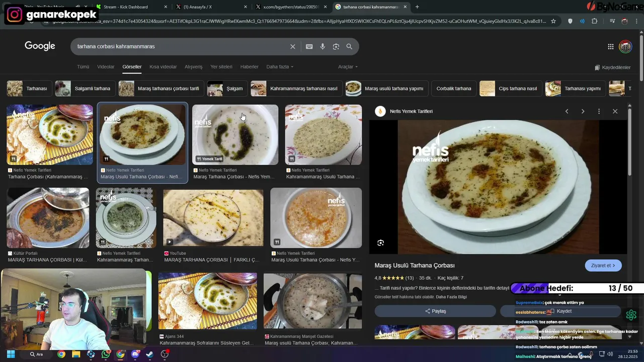The height and width of the screenshot is (362, 644).
Task: Open Chrome three-dot main menu
Action: pos(636,21)
